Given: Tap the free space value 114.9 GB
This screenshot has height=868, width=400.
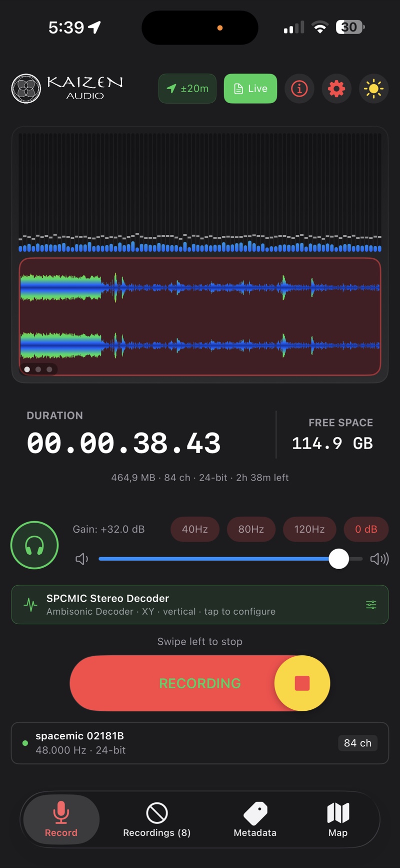Looking at the screenshot, I should pyautogui.click(x=332, y=443).
